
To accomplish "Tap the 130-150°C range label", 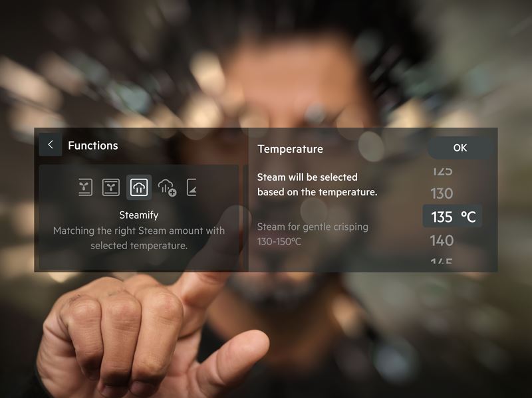I will [x=279, y=241].
